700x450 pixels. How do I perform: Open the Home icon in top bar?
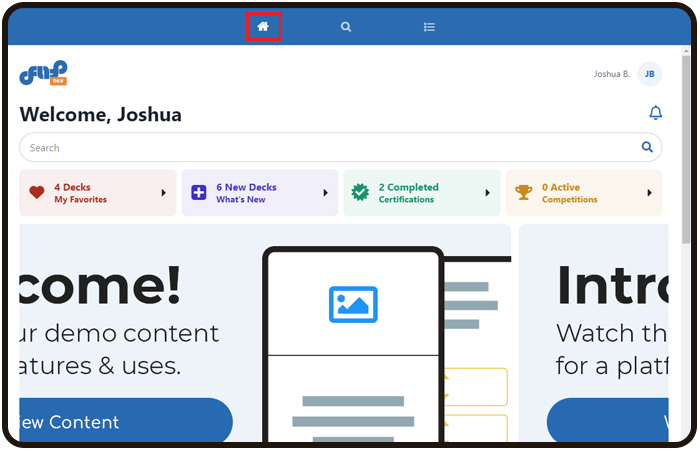coord(263,27)
